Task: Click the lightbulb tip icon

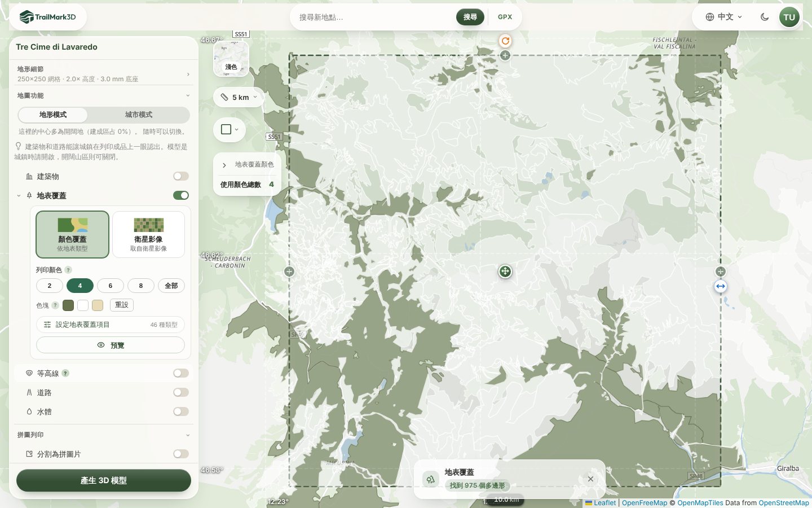Action: click(x=19, y=146)
